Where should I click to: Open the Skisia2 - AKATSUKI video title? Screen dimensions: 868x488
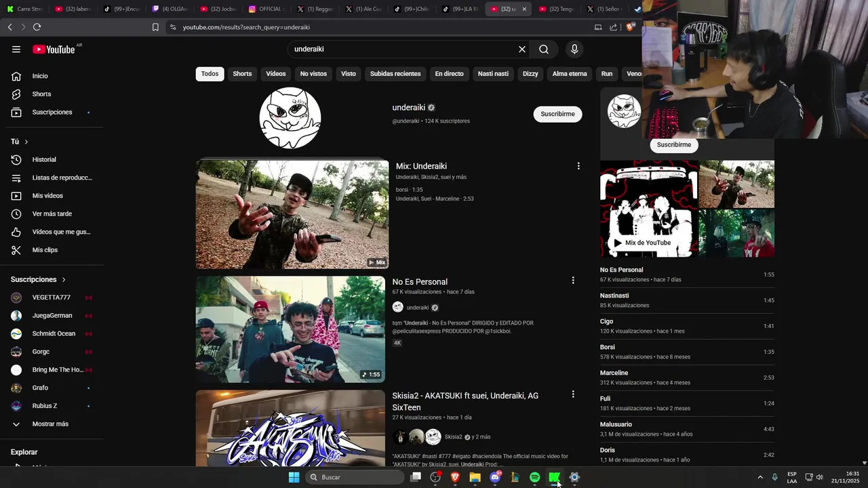tap(465, 401)
